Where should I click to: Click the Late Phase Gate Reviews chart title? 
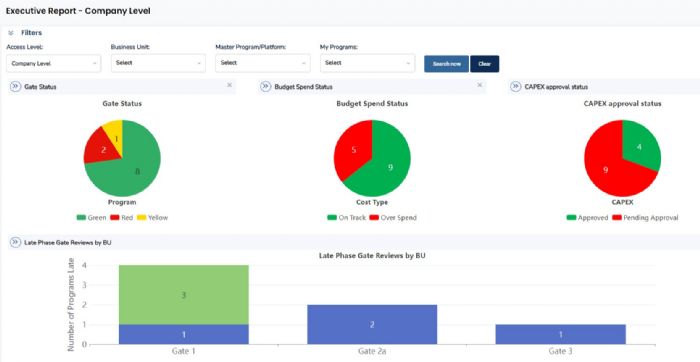pos(372,256)
